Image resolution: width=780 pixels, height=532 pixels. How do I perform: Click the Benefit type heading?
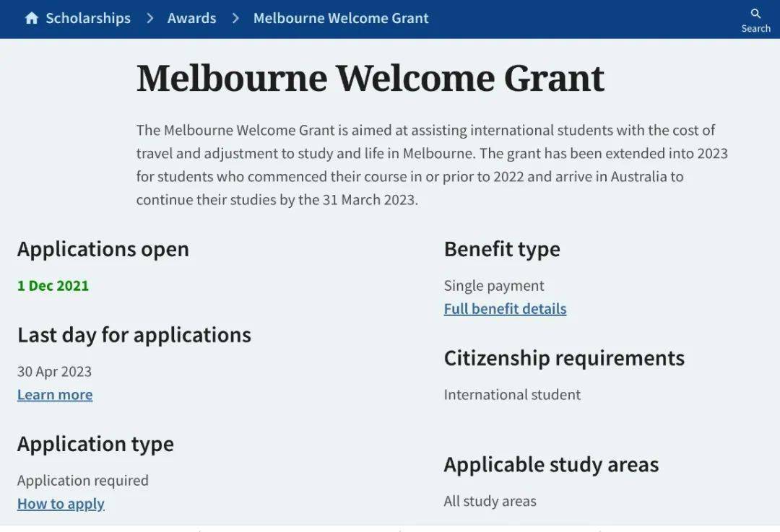[x=502, y=249]
